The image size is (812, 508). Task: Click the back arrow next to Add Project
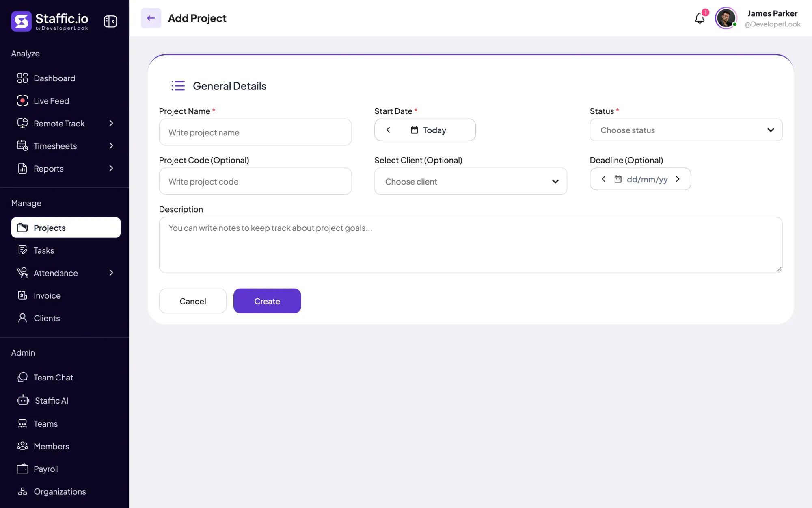151,18
